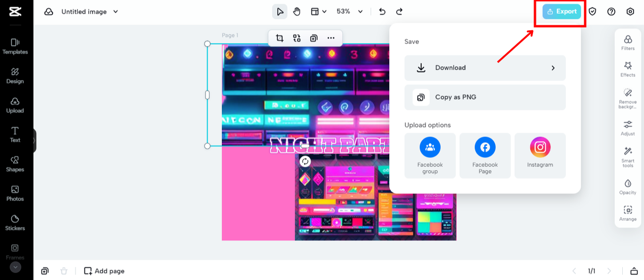The height and width of the screenshot is (280, 644).
Task: Choose Download in the Save menu
Action: coord(485,68)
